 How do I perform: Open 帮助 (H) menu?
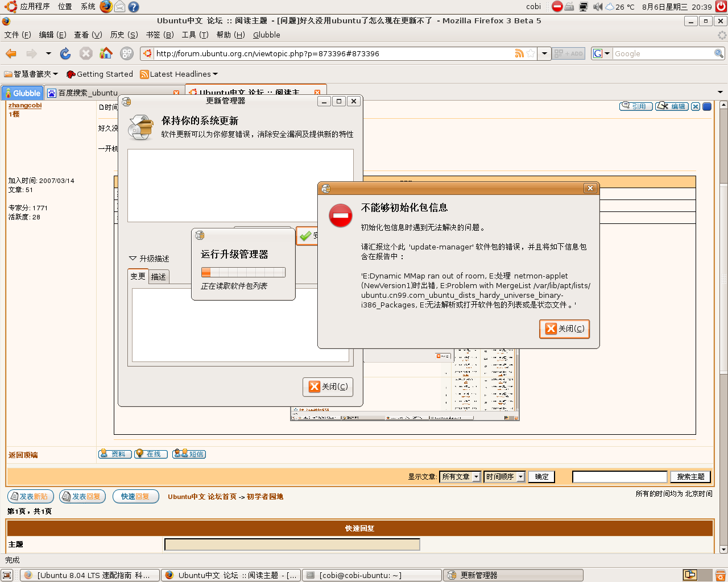click(x=230, y=35)
